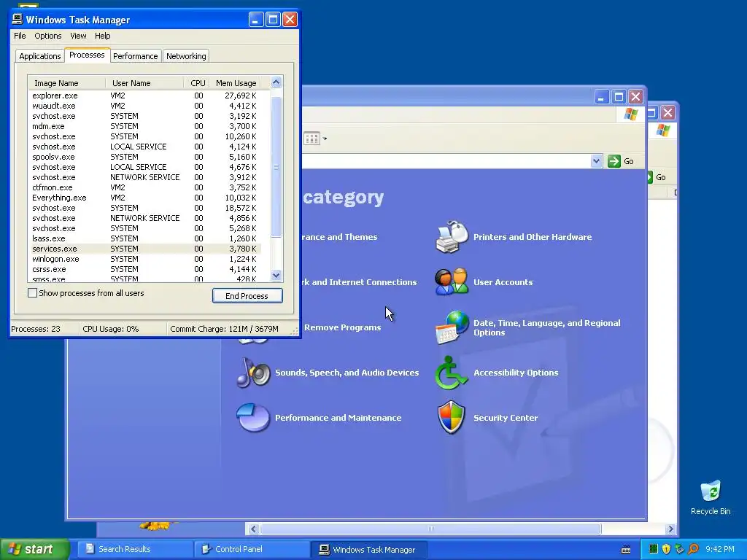Sort processes by Image Name column header
This screenshot has height=560, width=747.
click(x=66, y=83)
